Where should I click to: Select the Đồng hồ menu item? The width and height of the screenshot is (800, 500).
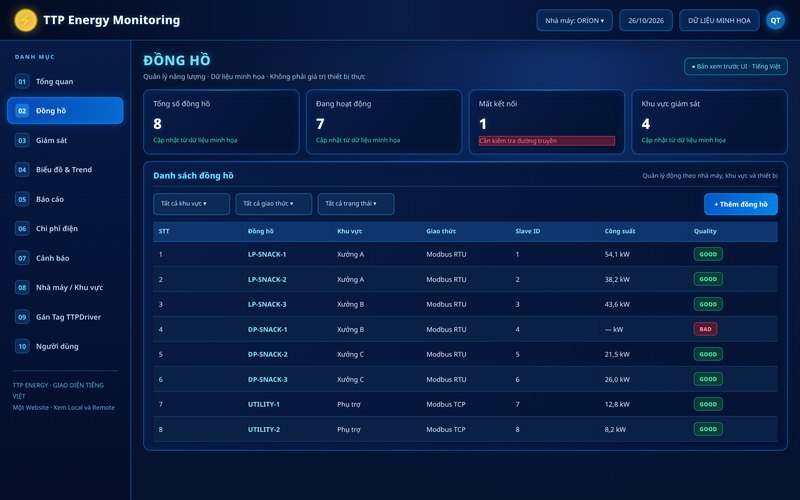[x=65, y=111]
